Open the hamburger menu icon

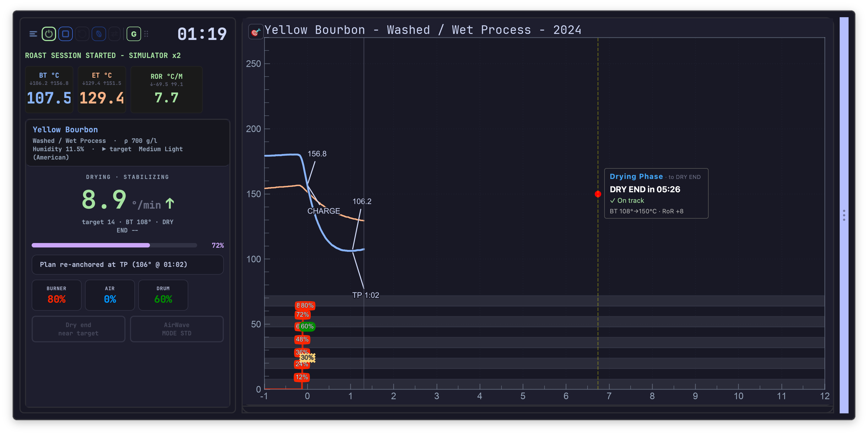point(33,34)
